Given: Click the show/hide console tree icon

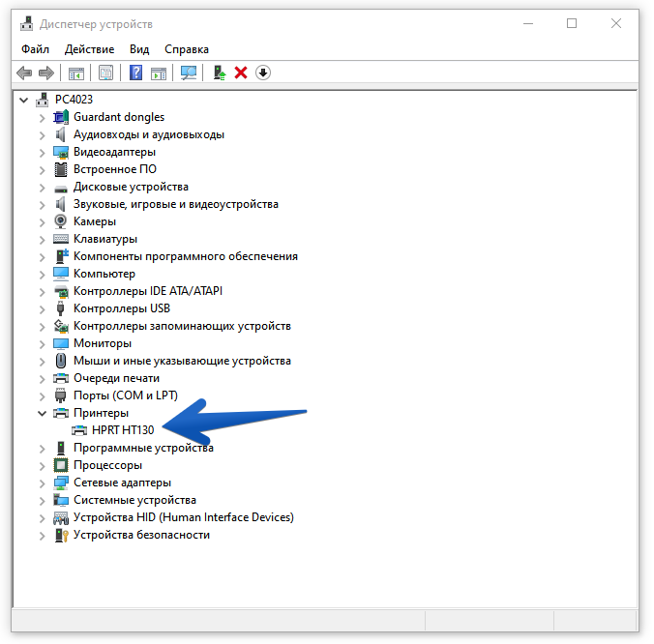Looking at the screenshot, I should coord(75,73).
